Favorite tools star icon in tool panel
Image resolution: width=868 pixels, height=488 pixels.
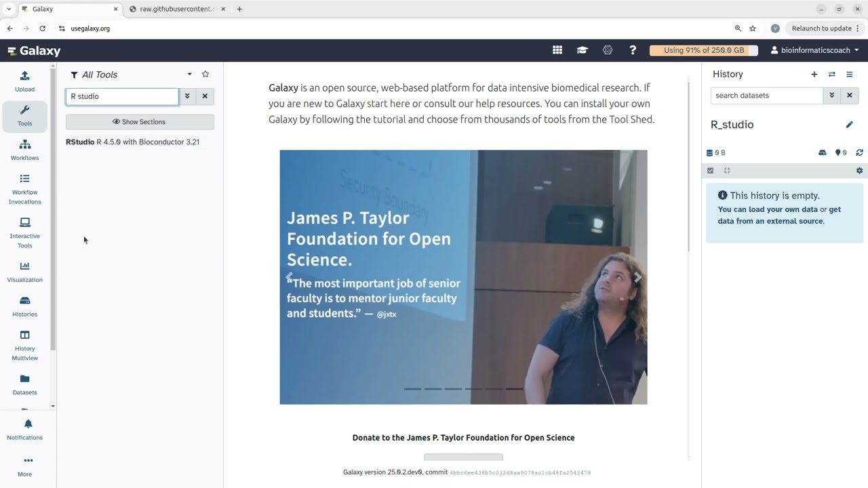coord(205,75)
